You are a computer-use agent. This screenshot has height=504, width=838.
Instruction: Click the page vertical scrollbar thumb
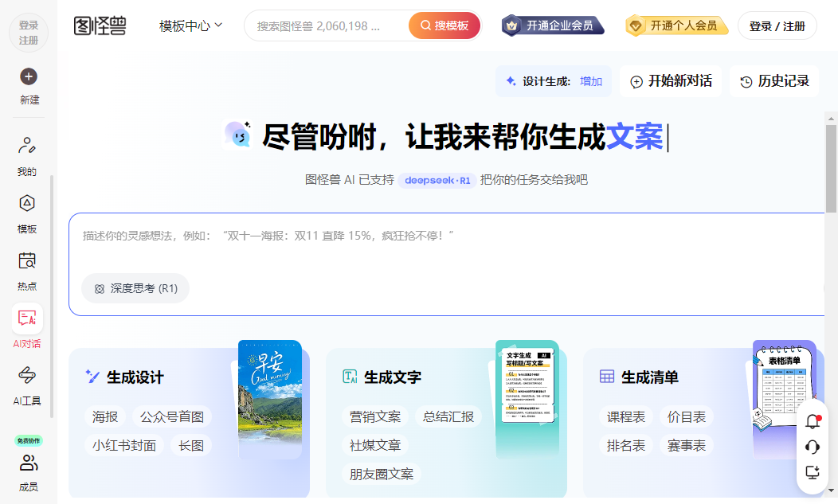tap(831, 169)
